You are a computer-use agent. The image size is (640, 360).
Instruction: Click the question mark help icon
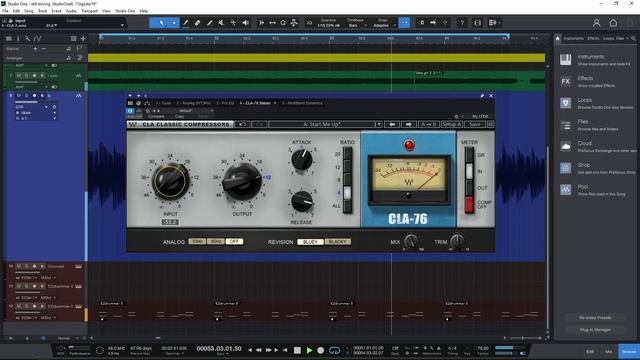[x=462, y=23]
